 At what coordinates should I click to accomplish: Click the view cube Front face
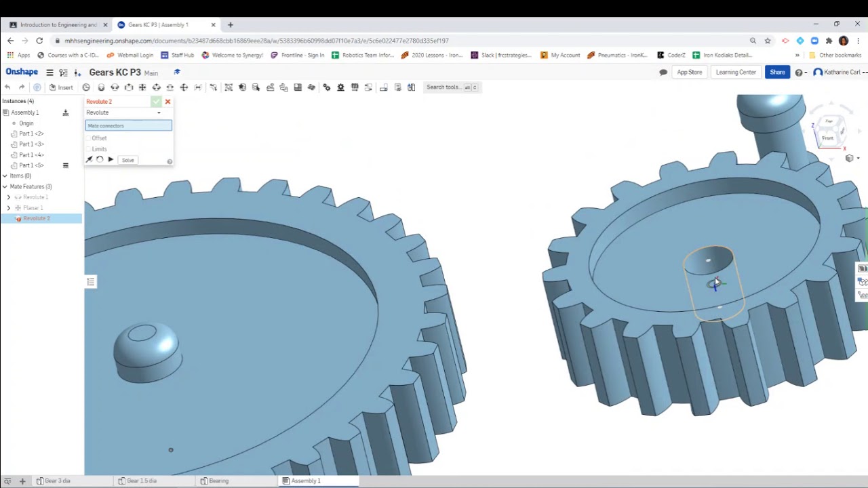827,138
